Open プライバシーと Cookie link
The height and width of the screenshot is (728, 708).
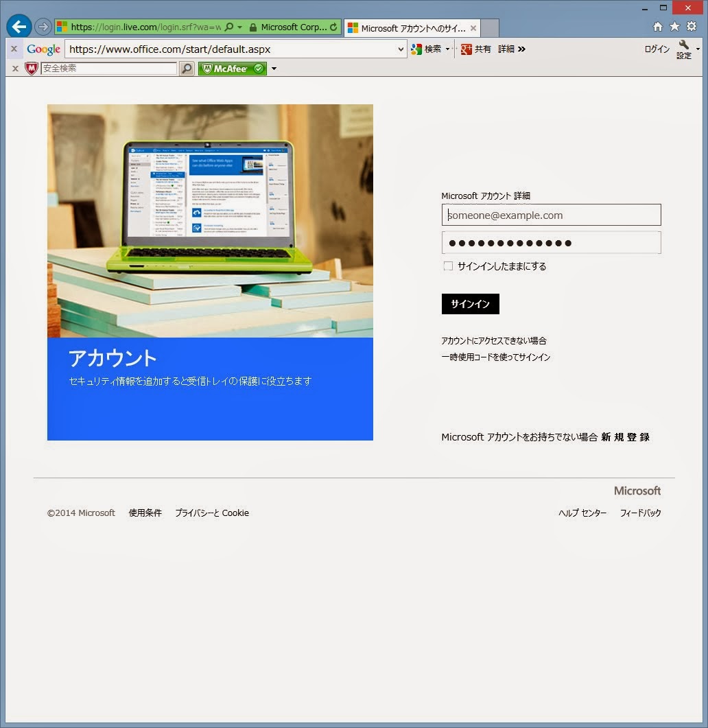(212, 513)
